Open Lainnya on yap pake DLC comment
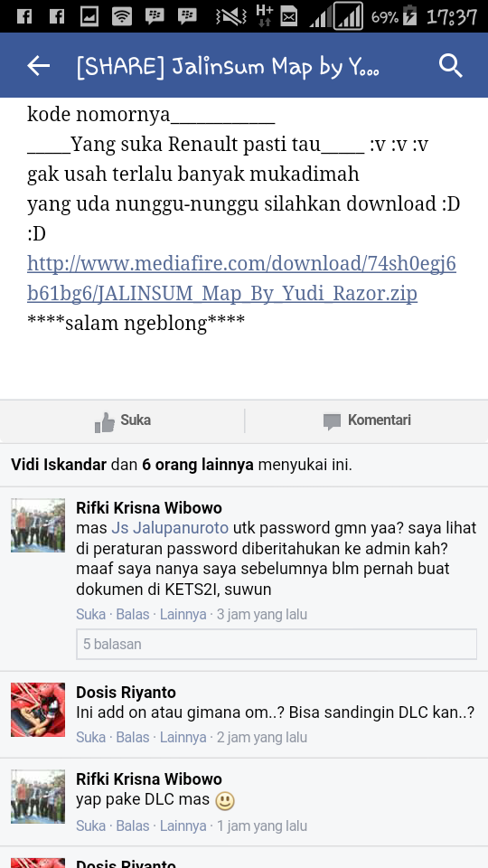488x868 pixels. (183, 826)
